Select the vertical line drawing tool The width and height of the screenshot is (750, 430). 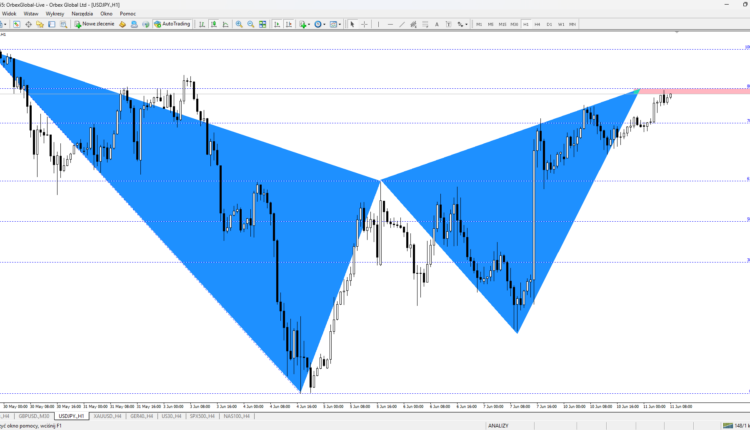point(378,24)
